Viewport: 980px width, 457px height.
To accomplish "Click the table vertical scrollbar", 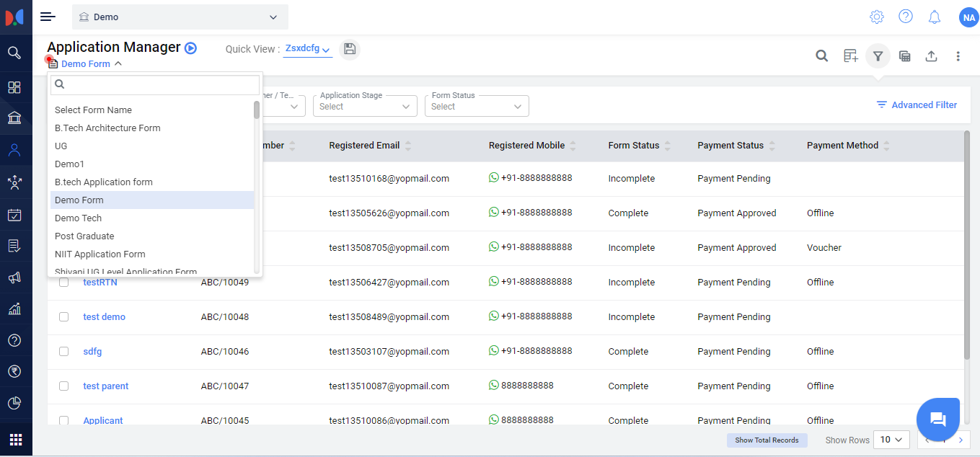I will click(x=967, y=245).
